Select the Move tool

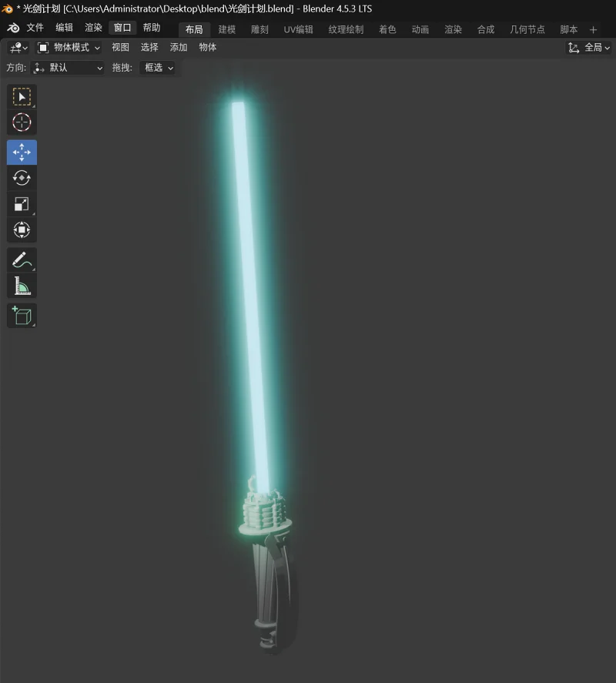22,152
